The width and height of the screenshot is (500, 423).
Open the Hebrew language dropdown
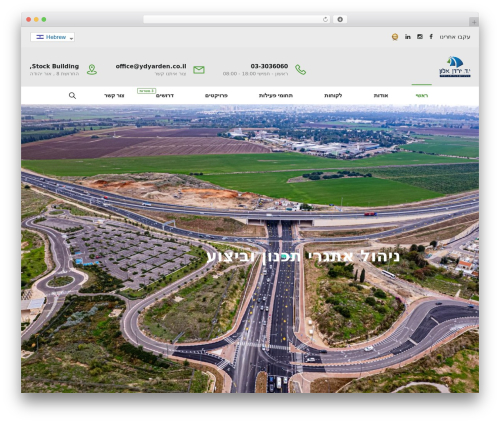point(52,37)
